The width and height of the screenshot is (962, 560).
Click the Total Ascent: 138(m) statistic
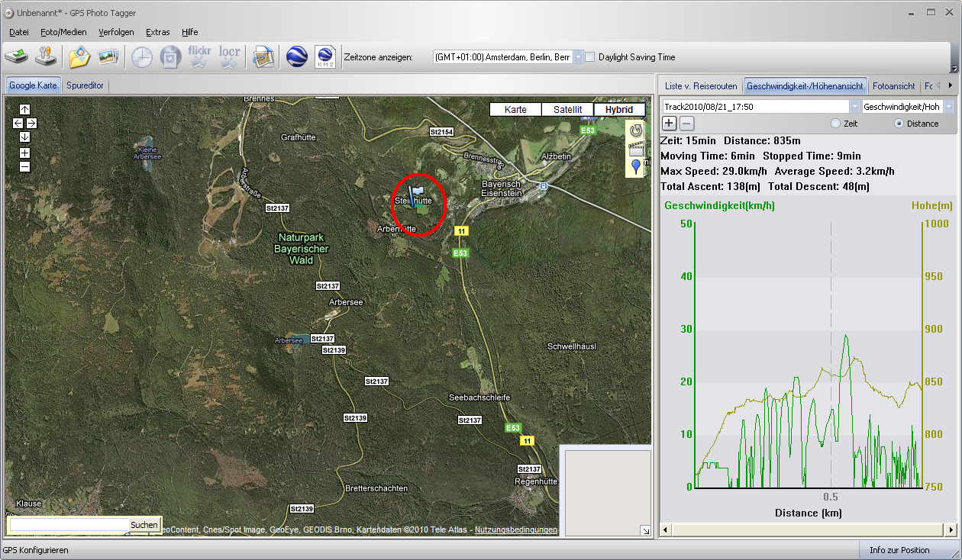710,186
